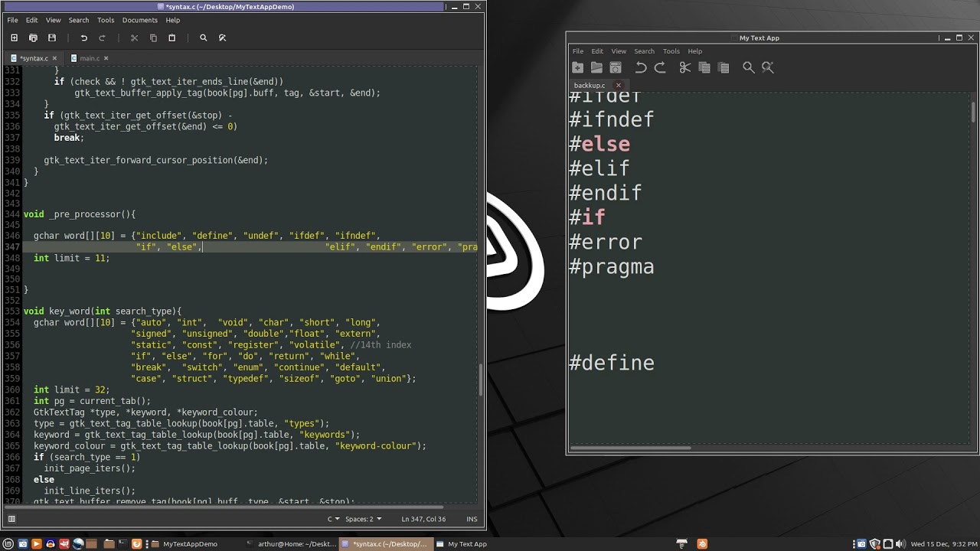Paste clipboard in syntax.c editor toolbar
The image size is (980, 551).
click(171, 37)
